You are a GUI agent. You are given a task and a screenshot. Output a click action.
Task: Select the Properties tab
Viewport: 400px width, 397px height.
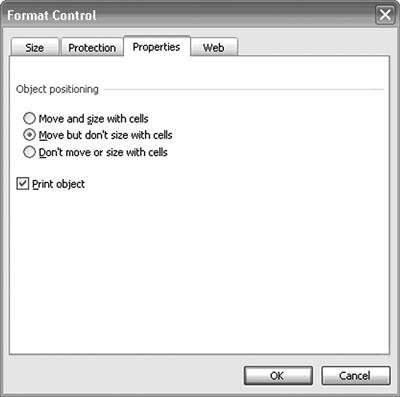[157, 46]
